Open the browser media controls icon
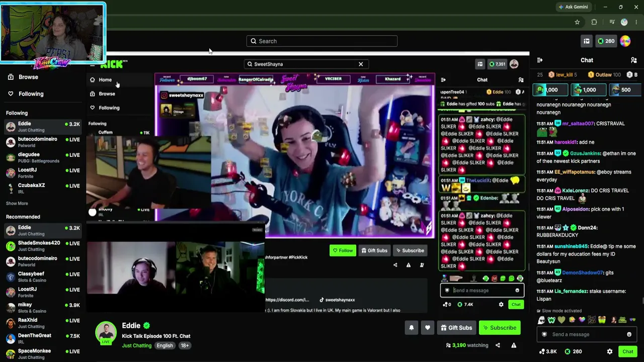The height and width of the screenshot is (362, 644). coord(612,22)
